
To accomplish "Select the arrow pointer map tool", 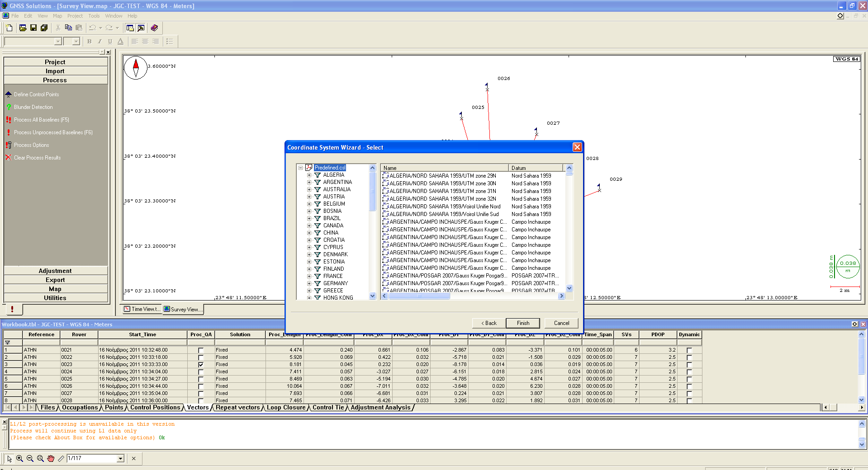I will pyautogui.click(x=9, y=458).
